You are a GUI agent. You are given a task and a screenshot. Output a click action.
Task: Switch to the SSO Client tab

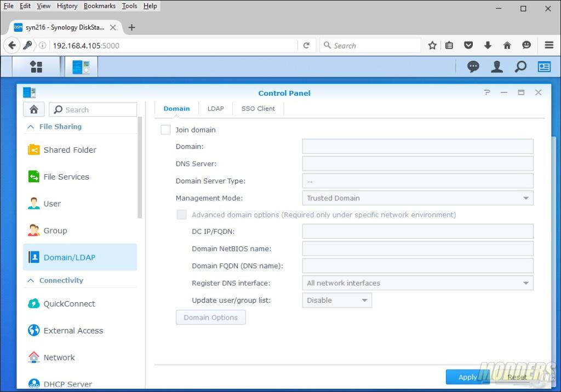click(258, 108)
